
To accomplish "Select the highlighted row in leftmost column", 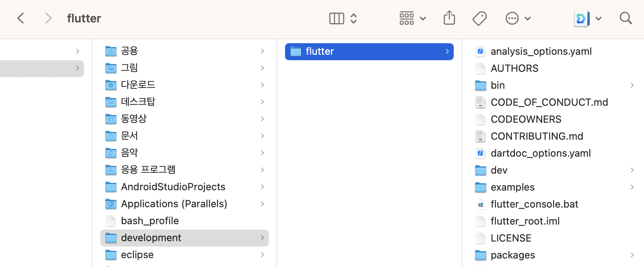I will 42,68.
